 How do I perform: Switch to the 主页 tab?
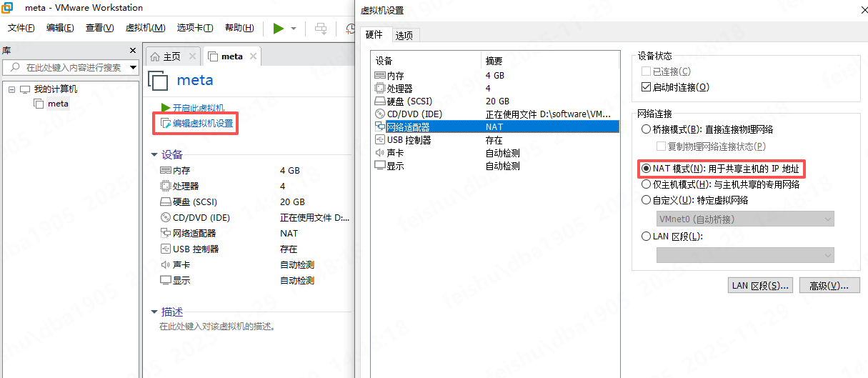[172, 56]
